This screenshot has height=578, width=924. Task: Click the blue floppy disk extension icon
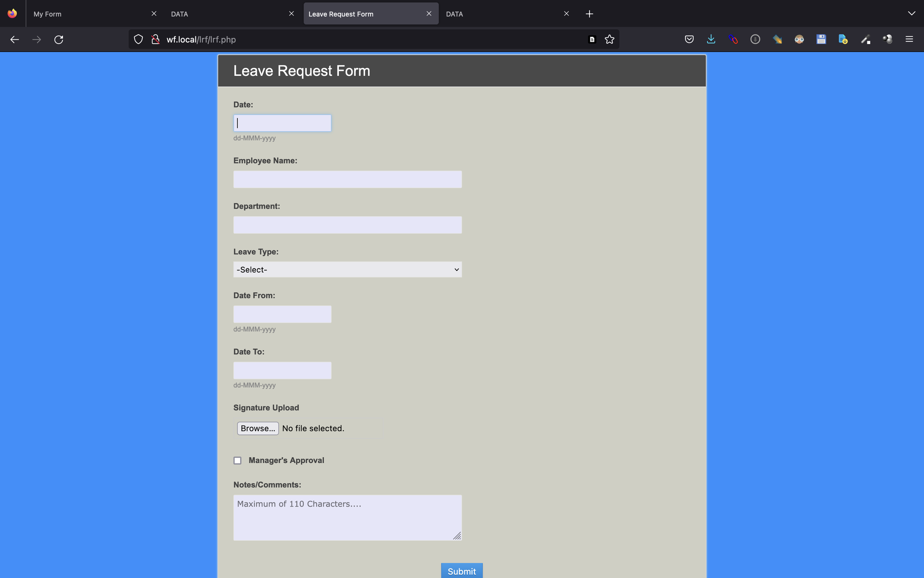click(x=821, y=39)
